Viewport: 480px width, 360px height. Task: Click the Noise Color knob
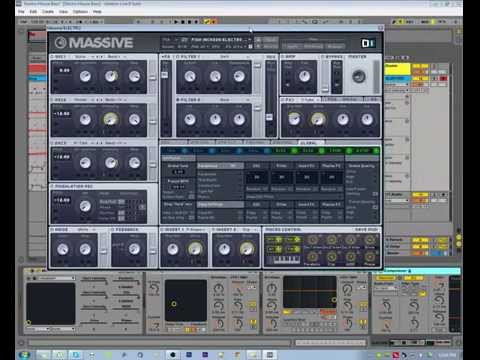tap(63, 249)
